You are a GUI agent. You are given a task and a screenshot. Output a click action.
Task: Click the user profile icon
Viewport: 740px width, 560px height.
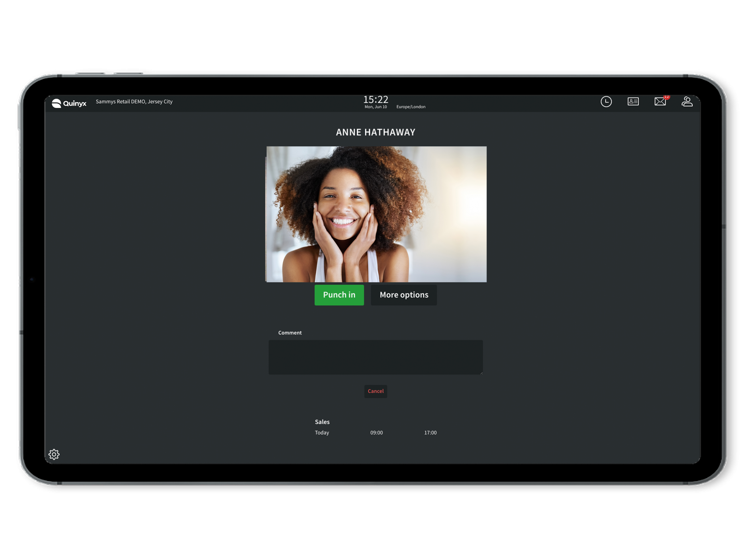point(687,102)
